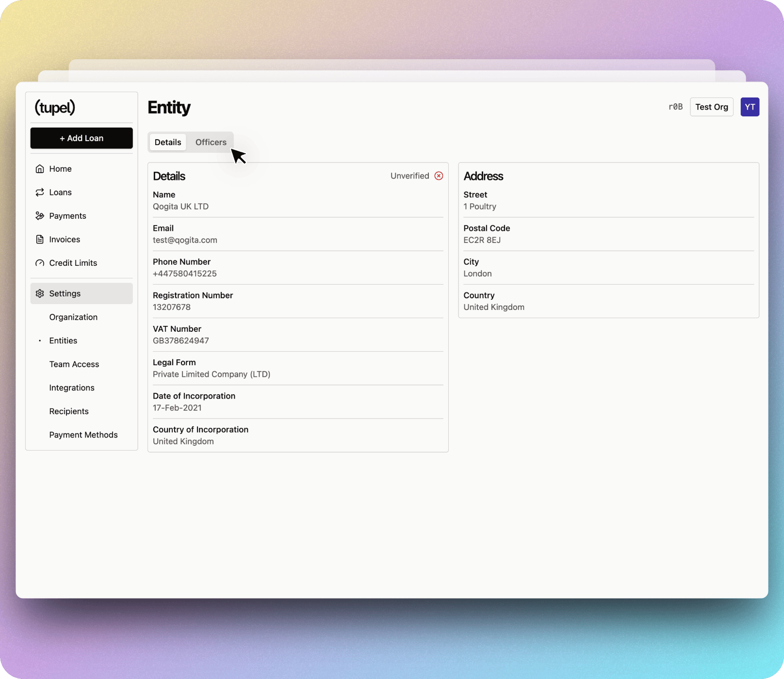The width and height of the screenshot is (784, 679).
Task: Click the Invoices document icon
Action: (40, 240)
